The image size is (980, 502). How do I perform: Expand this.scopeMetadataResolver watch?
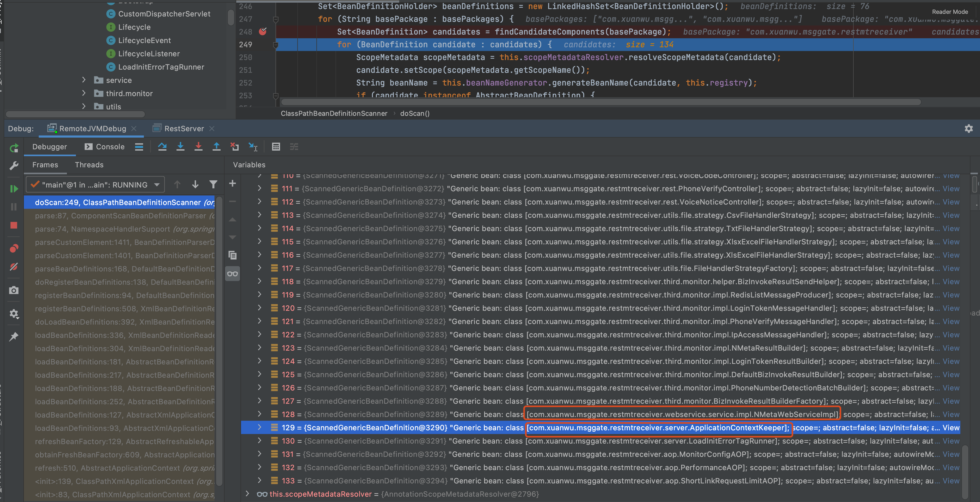click(247, 494)
